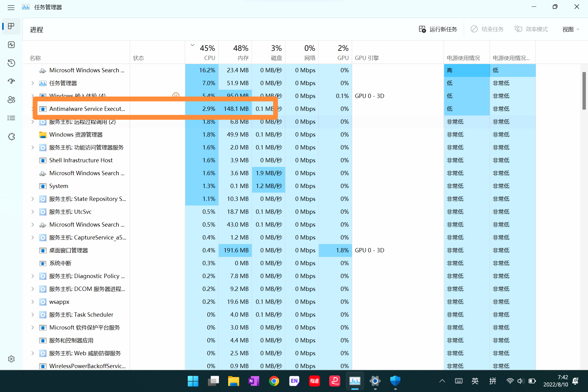Launch Chrome from the taskbar

point(274,381)
